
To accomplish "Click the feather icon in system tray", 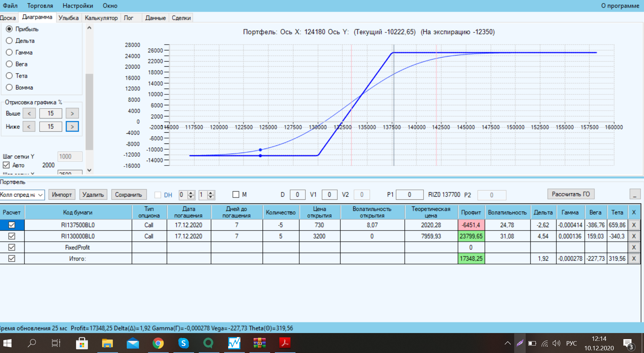I will (x=520, y=343).
